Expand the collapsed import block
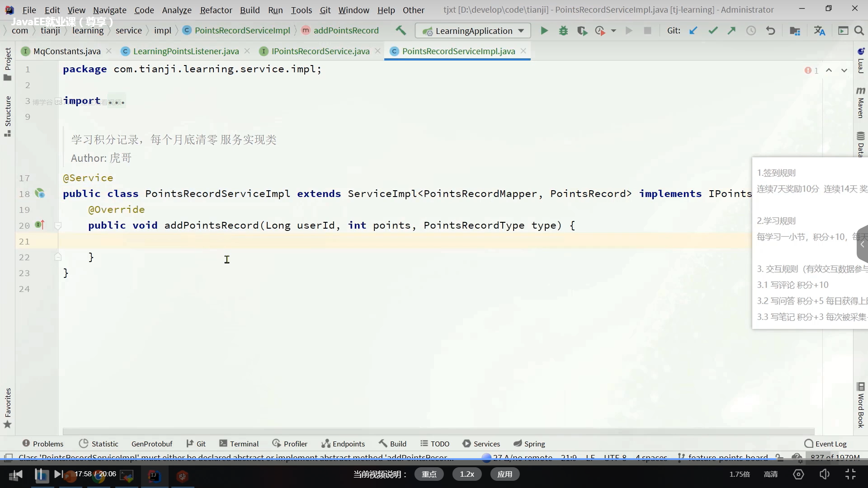Viewport: 868px width, 488px height. point(117,102)
